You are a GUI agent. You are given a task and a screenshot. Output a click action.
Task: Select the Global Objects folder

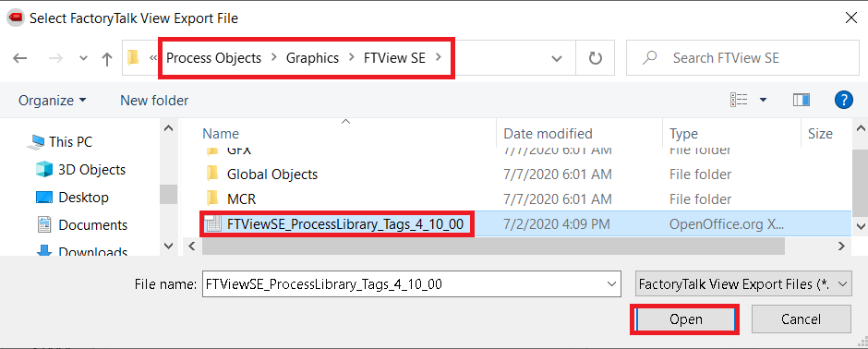pyautogui.click(x=271, y=174)
